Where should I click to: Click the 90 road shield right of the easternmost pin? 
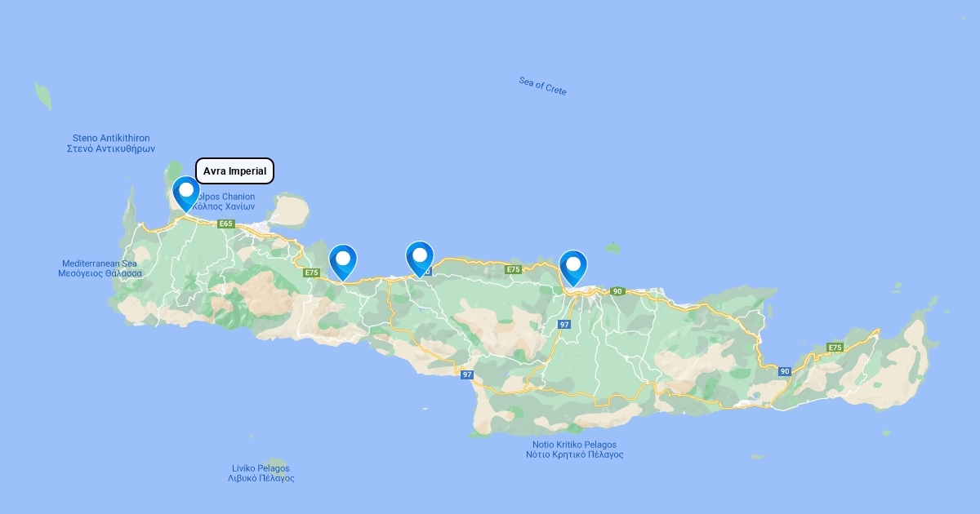coord(617,291)
